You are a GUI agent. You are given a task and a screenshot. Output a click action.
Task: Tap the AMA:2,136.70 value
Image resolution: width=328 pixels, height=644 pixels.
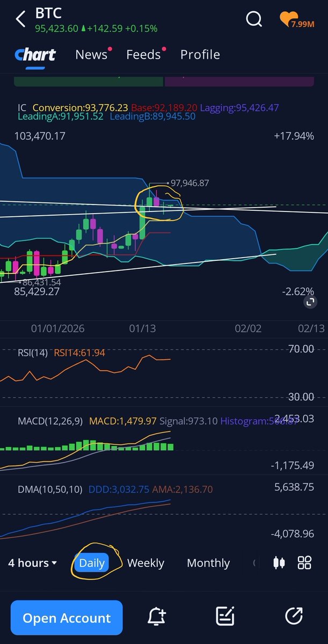(x=182, y=489)
